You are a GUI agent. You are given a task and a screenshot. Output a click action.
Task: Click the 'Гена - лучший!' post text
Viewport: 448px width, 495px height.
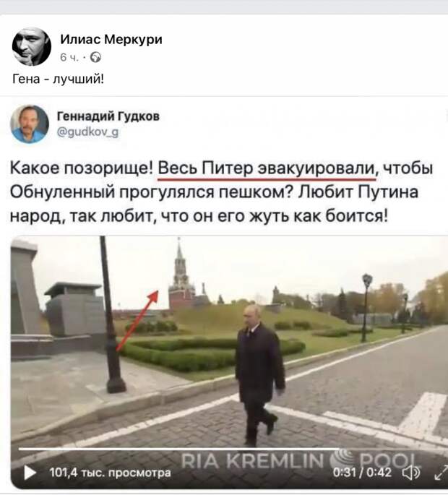58,79
